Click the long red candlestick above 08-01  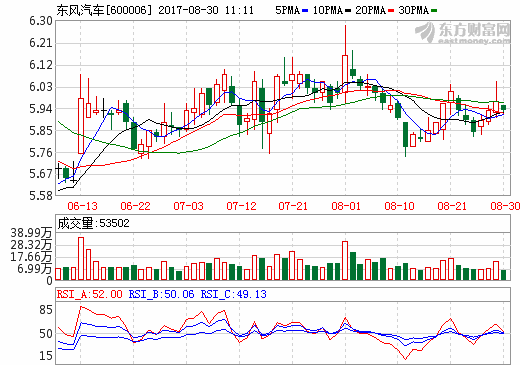point(345,64)
